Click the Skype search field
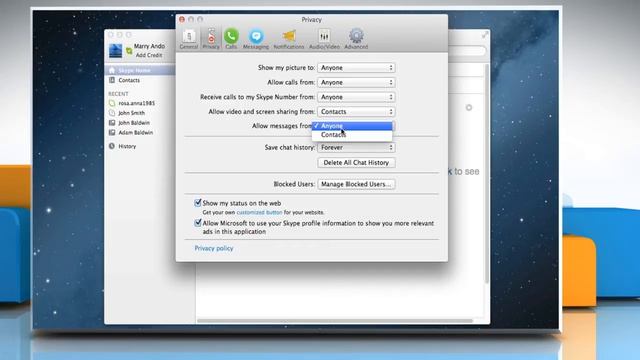The image size is (640, 360). click(x=467, y=51)
